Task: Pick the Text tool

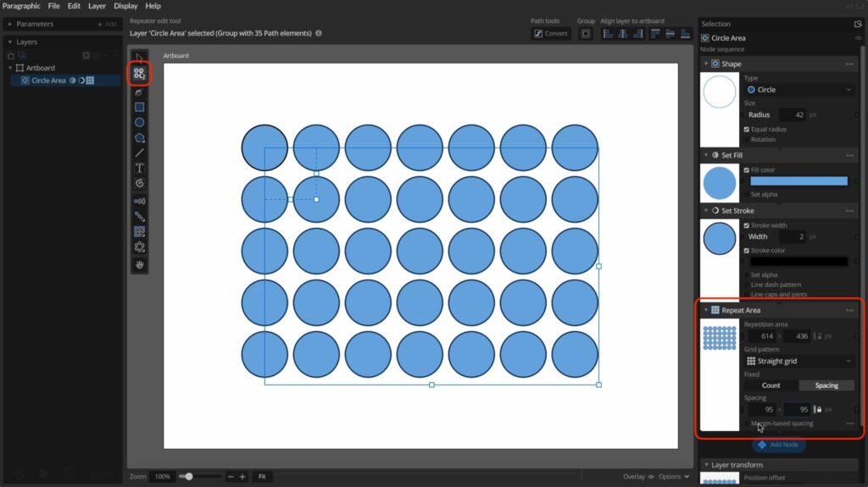Action: tap(139, 168)
